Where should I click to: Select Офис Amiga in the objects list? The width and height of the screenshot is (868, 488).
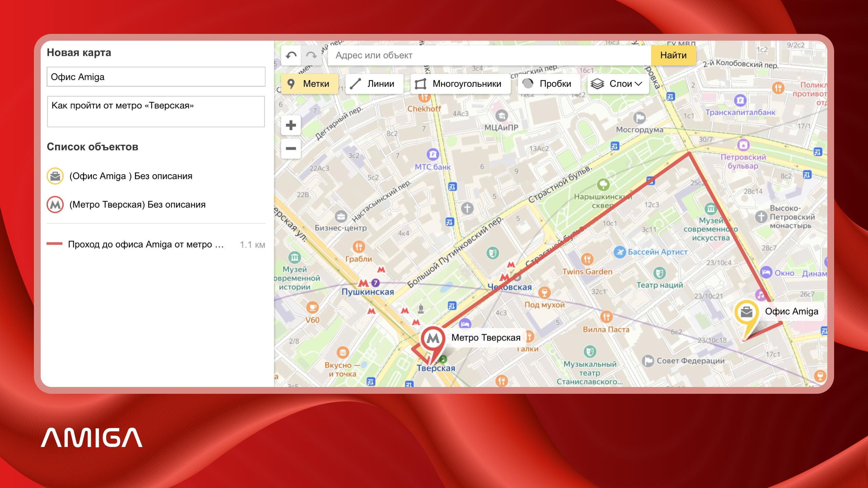coord(131,176)
